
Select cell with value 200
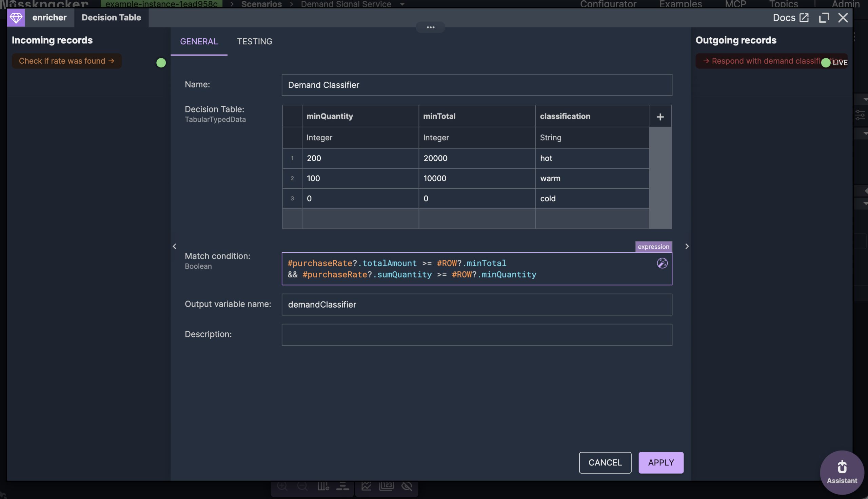tap(360, 158)
